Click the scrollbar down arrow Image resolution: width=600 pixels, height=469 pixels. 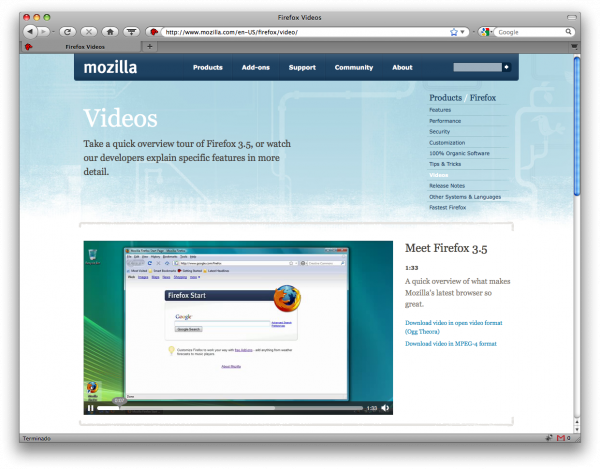pos(577,430)
